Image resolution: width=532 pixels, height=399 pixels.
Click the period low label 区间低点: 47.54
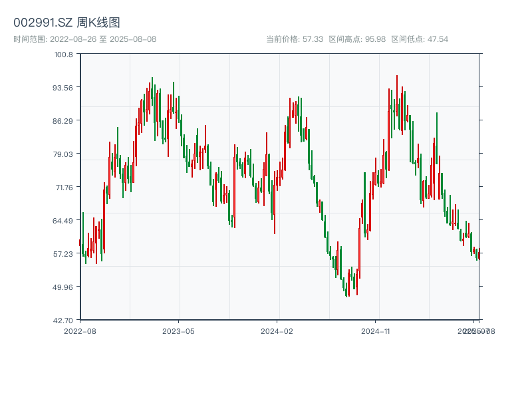(x=420, y=39)
